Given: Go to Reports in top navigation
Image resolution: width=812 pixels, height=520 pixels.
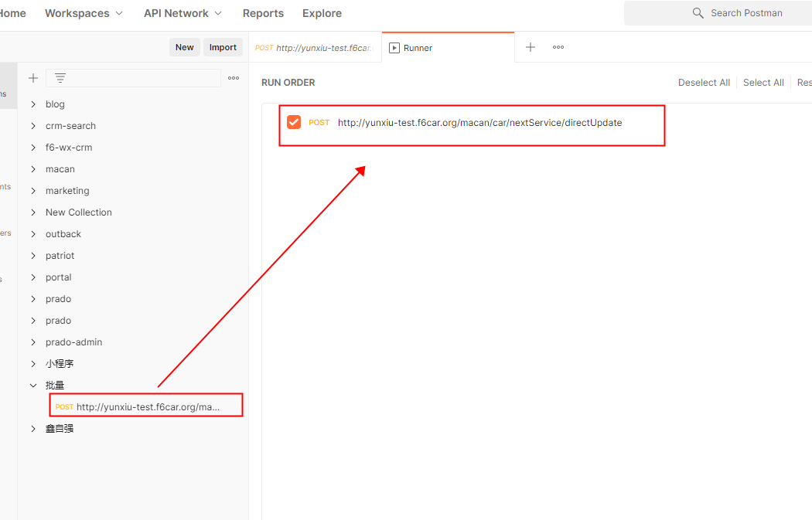Looking at the screenshot, I should click(263, 13).
